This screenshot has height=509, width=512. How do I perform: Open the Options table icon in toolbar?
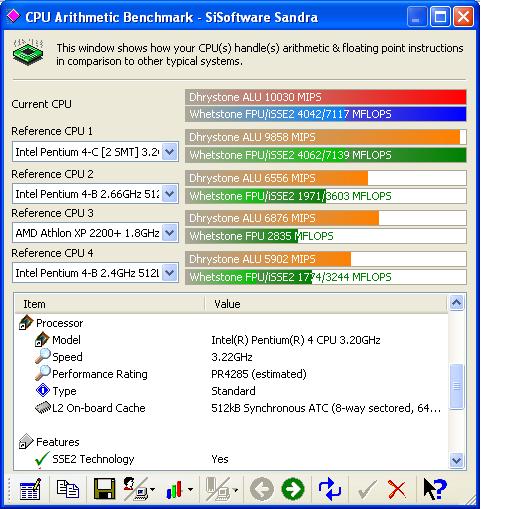point(30,489)
